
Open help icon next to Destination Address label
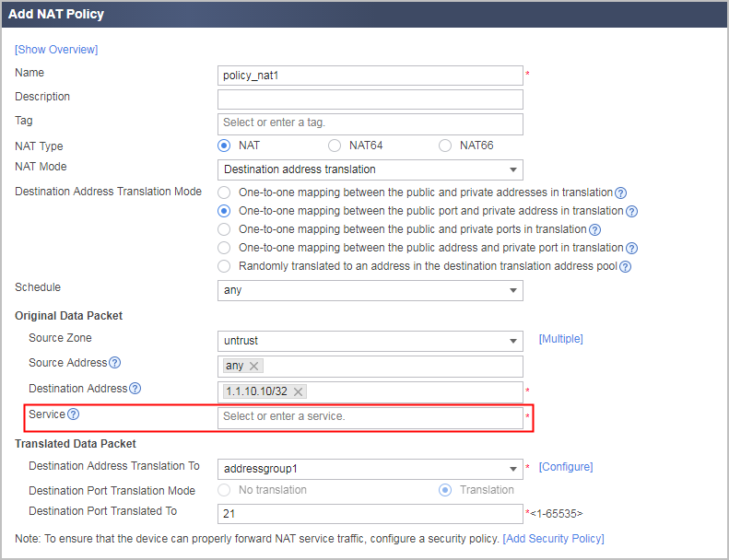[x=135, y=389]
